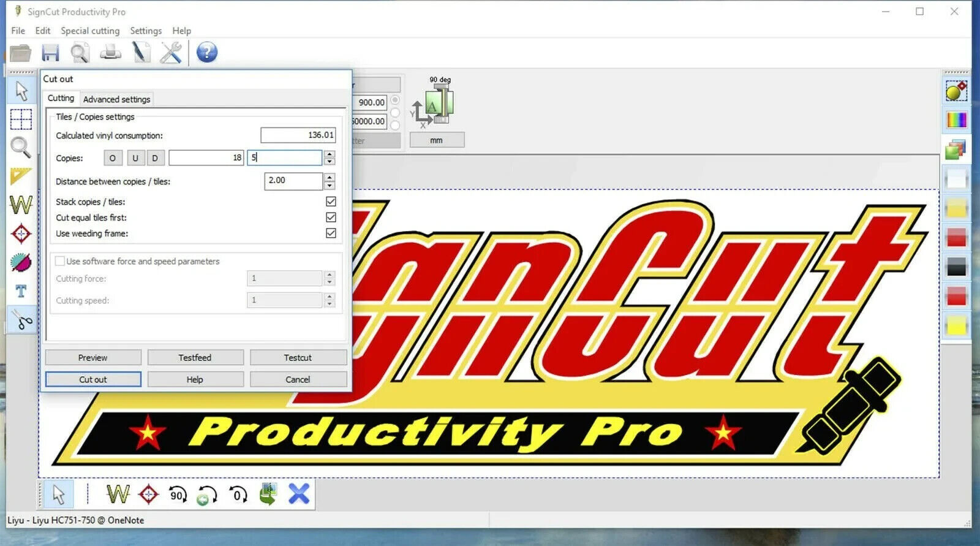Open the Edit menu
Image resolution: width=980 pixels, height=546 pixels.
43,31
